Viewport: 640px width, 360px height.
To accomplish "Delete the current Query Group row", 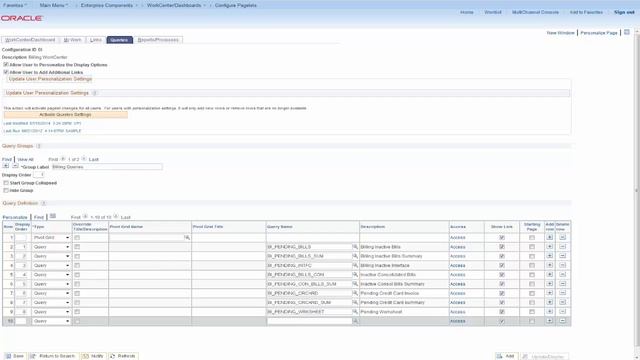I will 15,166.
